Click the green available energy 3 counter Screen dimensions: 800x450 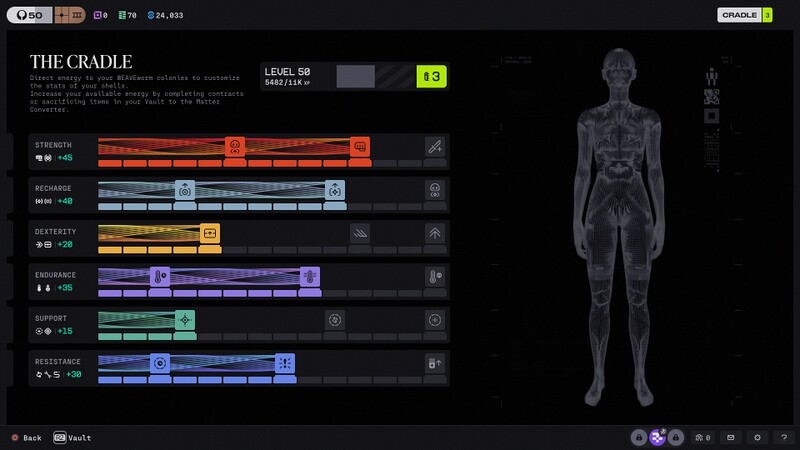click(x=432, y=77)
